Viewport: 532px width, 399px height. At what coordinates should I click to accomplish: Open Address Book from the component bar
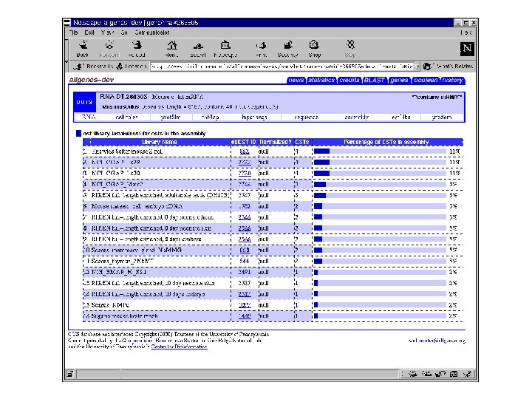[453, 374]
